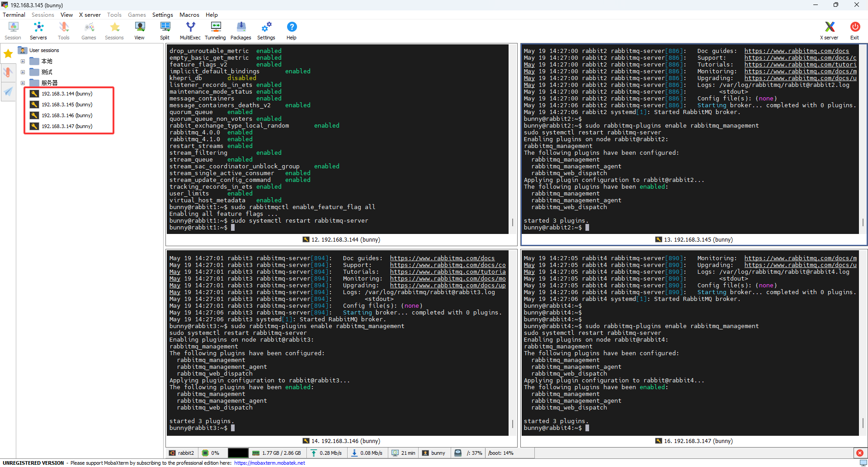The image size is (868, 467).
Task: Open rabbit2 Doc guides rabbitmq.com/docs link
Action: pos(797,51)
